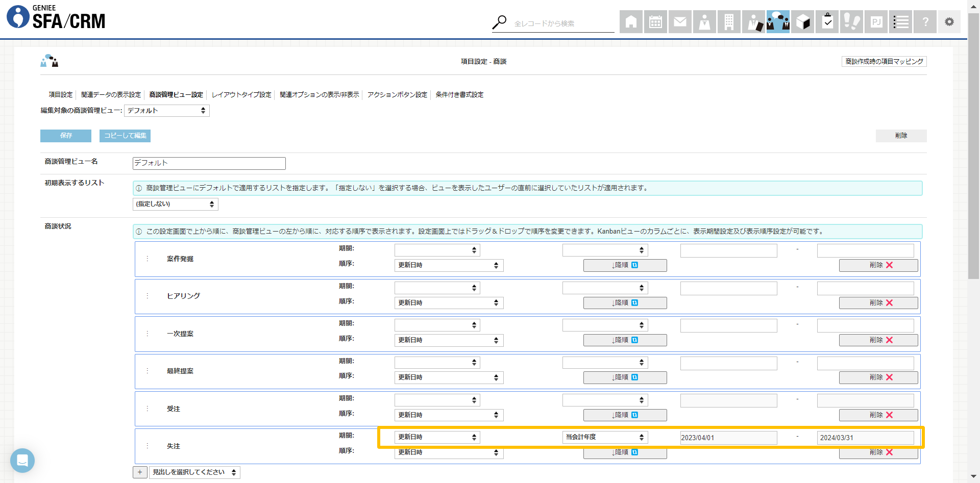This screenshot has height=483, width=980.
Task: Open the product cube icon
Action: (802, 22)
